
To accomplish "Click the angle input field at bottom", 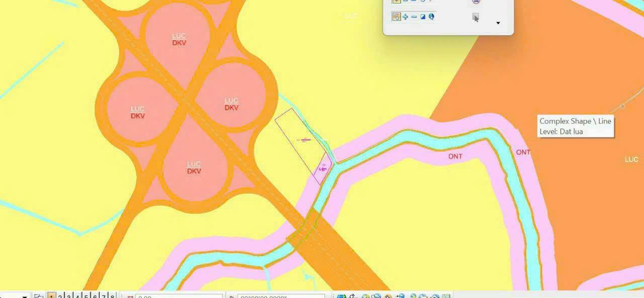I will [x=281, y=296].
